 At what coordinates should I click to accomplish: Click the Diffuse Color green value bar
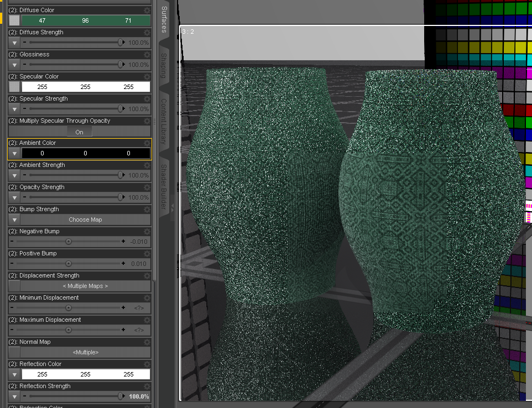pyautogui.click(x=86, y=20)
